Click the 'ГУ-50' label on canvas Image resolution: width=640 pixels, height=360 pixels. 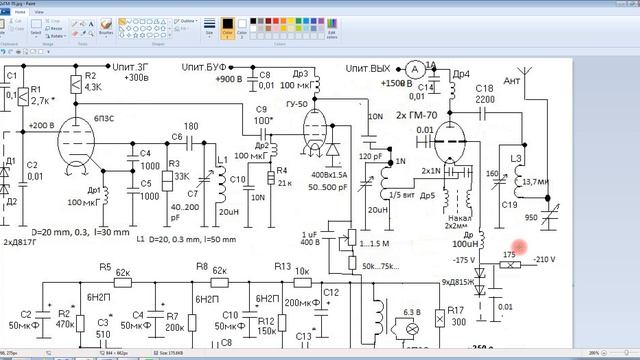point(297,104)
